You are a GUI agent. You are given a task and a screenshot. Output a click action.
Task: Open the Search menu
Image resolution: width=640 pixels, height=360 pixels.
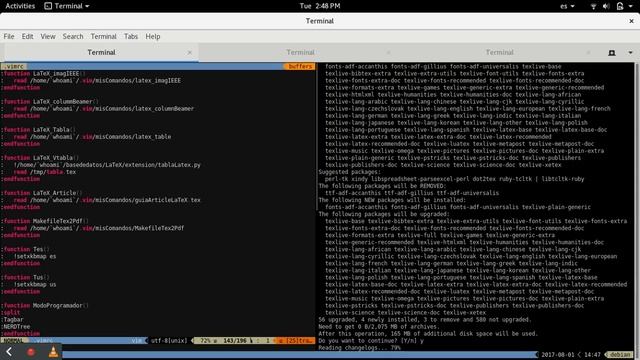pyautogui.click(x=73, y=36)
